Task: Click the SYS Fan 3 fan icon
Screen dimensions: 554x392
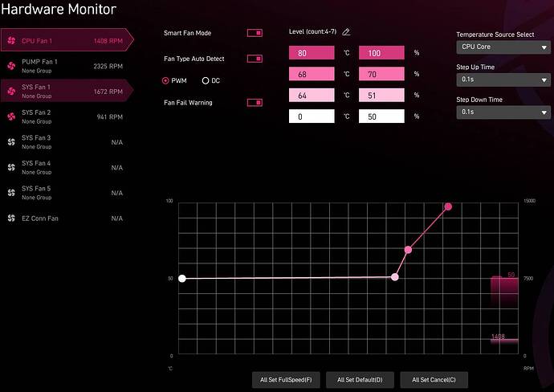Action: tap(11, 142)
